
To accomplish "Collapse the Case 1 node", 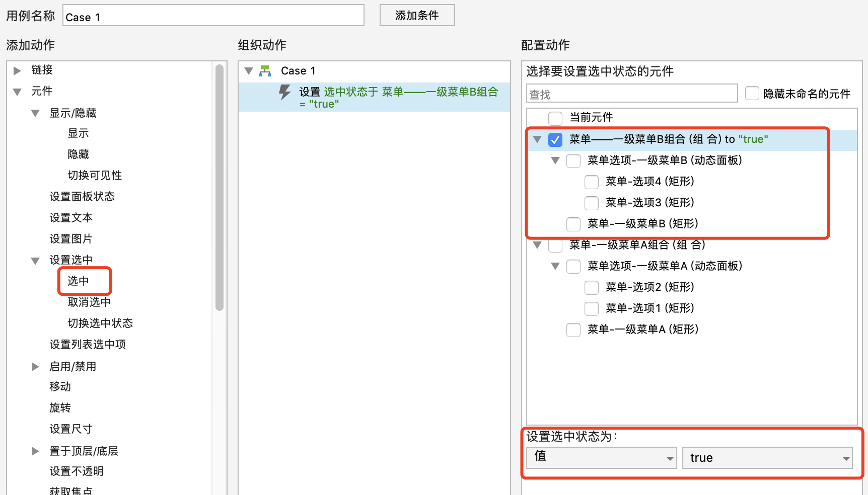I will coord(249,71).
